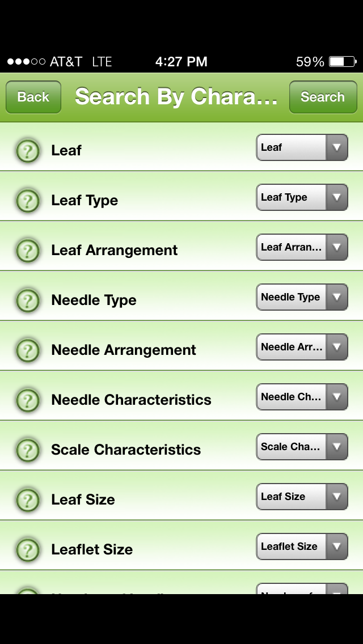This screenshot has width=363, height=644.
Task: Show help info for Leaf Arrangement
Action: coord(28,251)
